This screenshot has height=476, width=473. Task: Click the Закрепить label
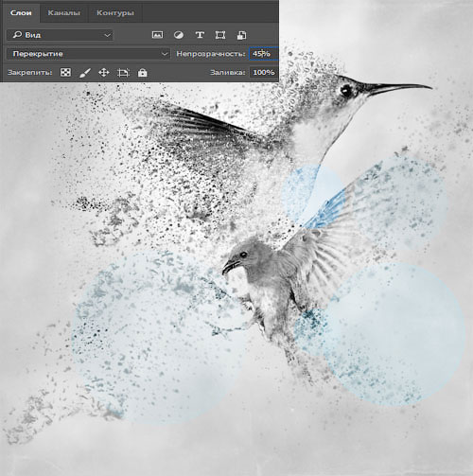point(30,73)
